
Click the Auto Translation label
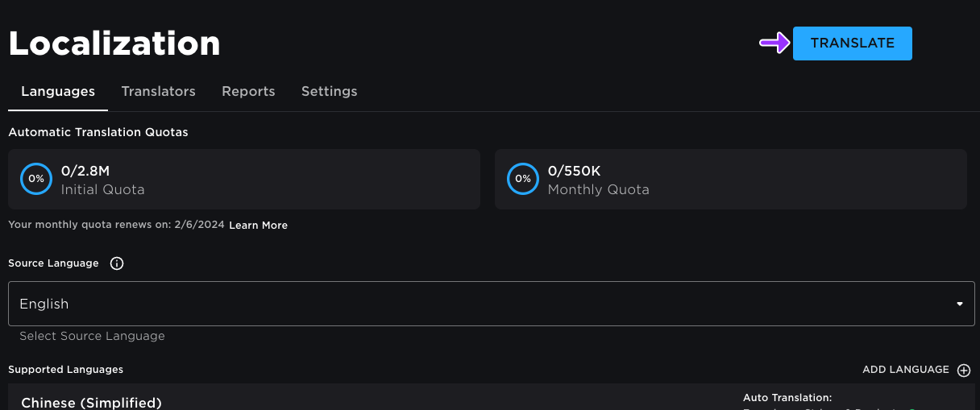click(x=787, y=398)
